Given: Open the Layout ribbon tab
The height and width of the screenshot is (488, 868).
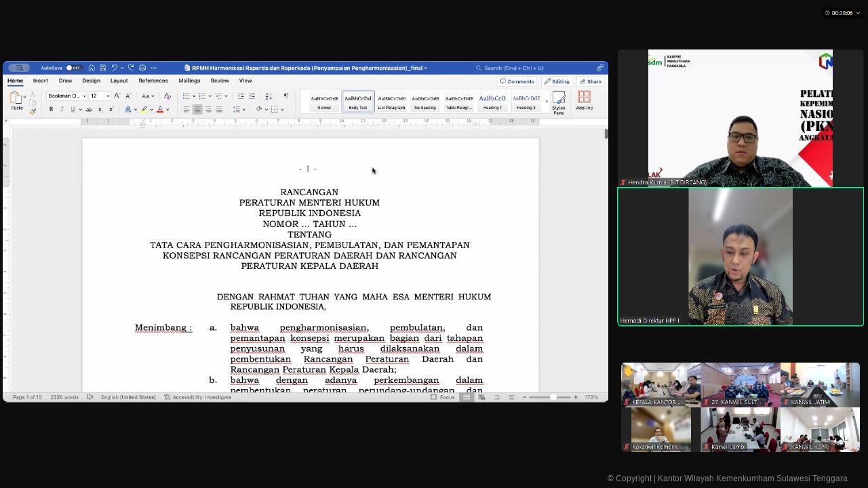Looking at the screenshot, I should pyautogui.click(x=119, y=81).
